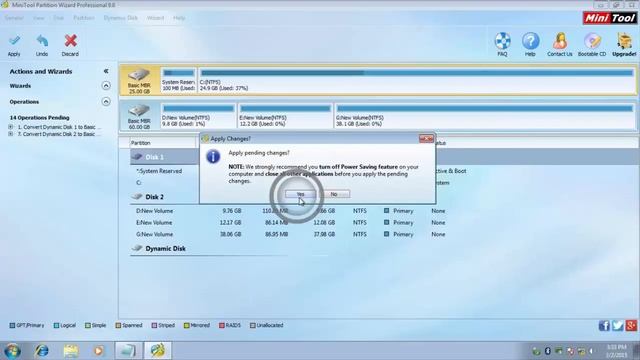Click the Discard red X icon
The image size is (640, 360).
click(x=71, y=41)
